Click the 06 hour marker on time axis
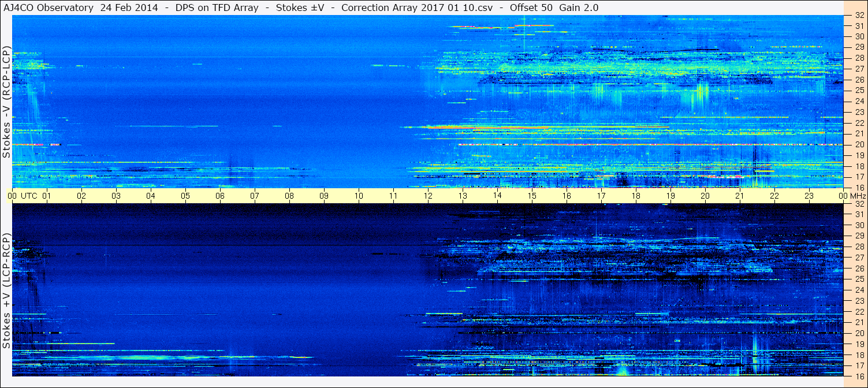This screenshot has width=868, height=388. 220,196
